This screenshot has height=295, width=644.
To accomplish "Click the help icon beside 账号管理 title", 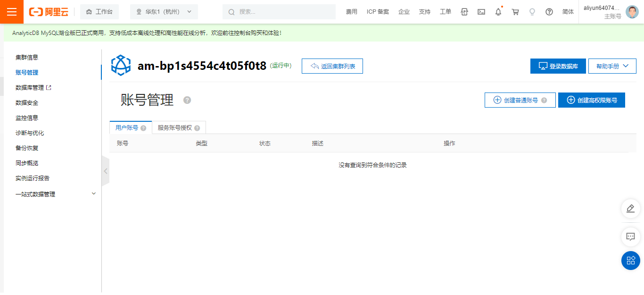I will [187, 100].
